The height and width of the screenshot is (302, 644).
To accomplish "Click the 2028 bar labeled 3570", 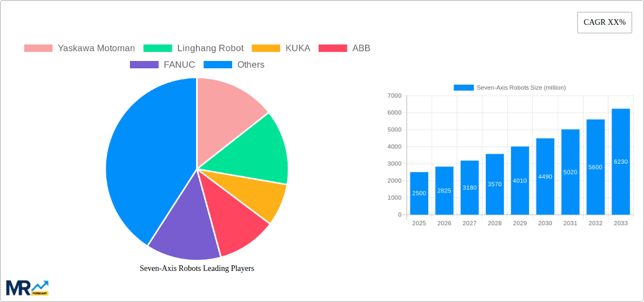I will tap(494, 184).
